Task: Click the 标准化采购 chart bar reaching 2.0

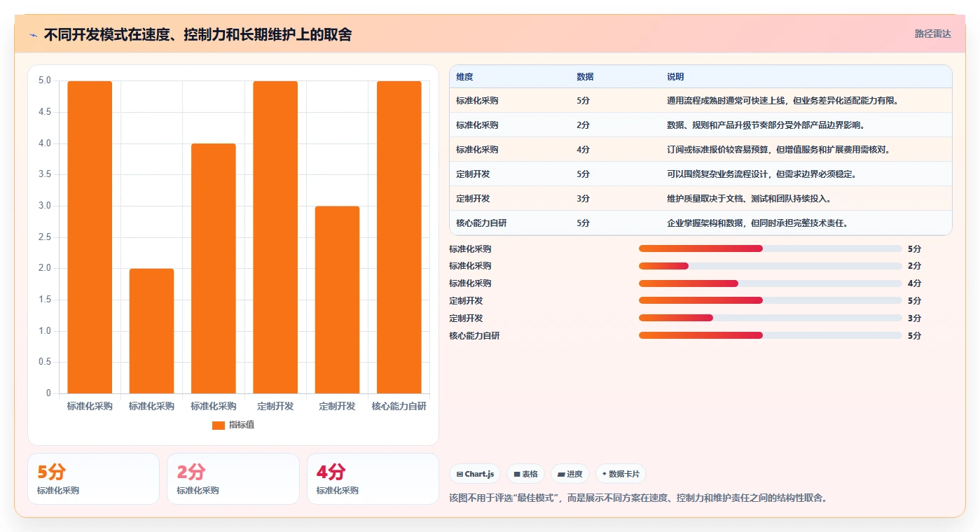Action: (x=151, y=331)
